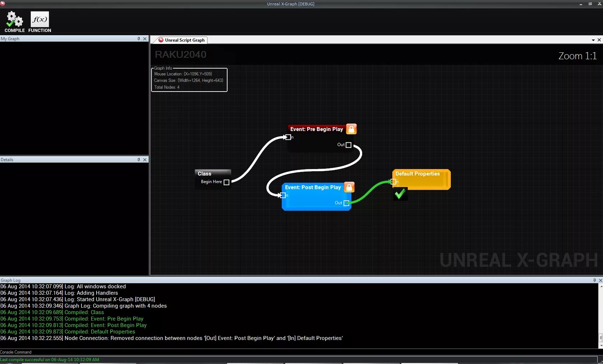The image size is (603, 364).
Task: Pin the My Graph panel
Action: pyautogui.click(x=139, y=38)
